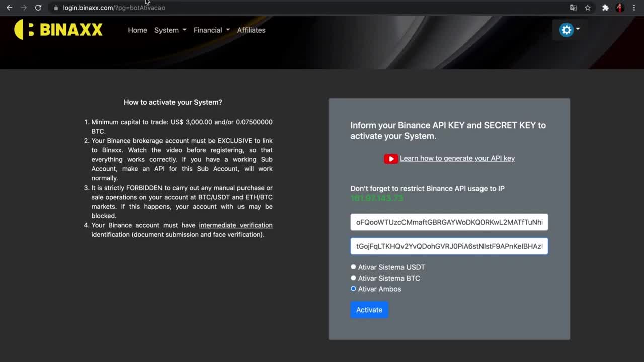
Task: Open the Chrome profile avatar
Action: click(620, 8)
